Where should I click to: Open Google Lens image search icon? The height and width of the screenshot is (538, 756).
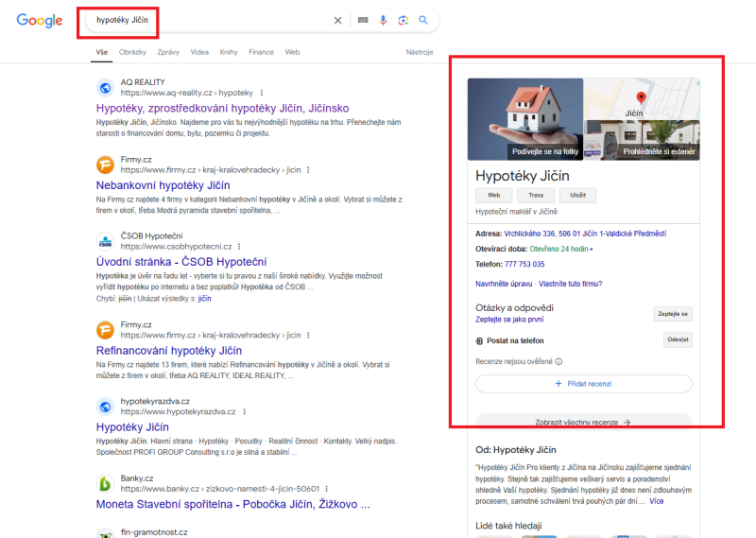coord(404,20)
